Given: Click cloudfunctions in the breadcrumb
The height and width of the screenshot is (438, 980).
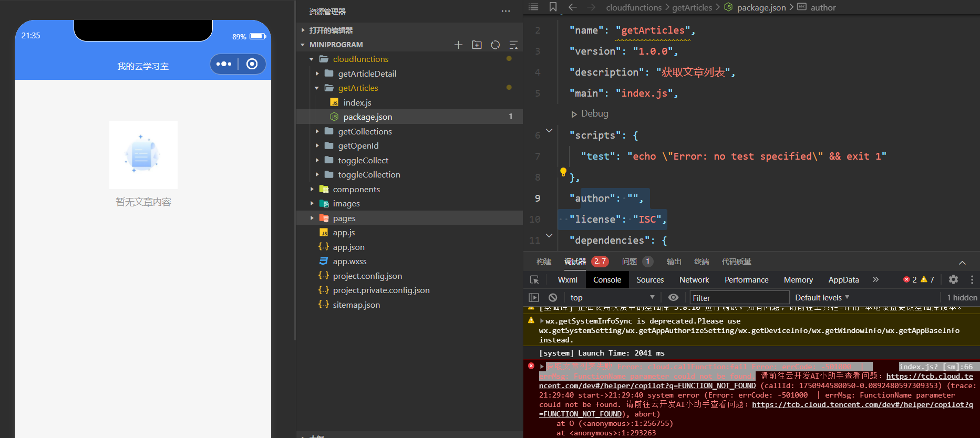Looking at the screenshot, I should point(634,7).
